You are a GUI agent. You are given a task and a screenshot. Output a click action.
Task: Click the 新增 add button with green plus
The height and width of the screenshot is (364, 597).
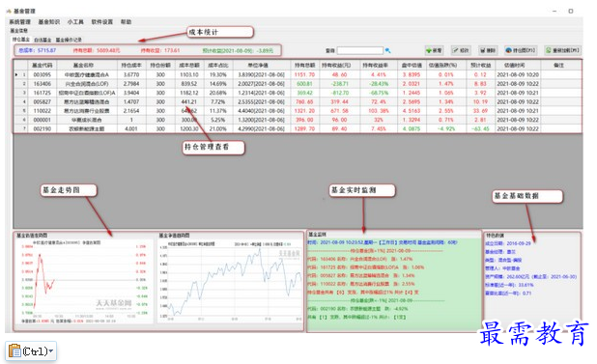434,50
